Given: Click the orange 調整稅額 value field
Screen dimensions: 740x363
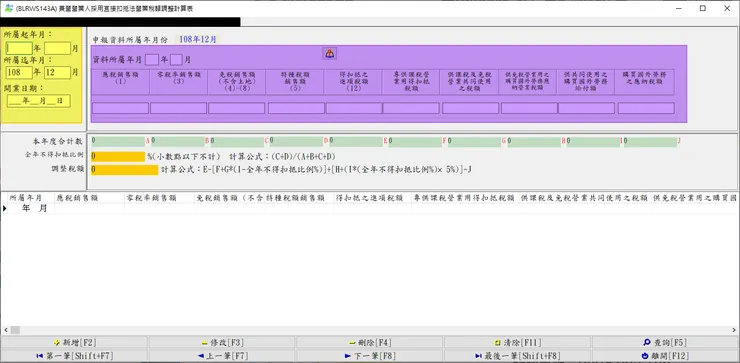Looking at the screenshot, I should coord(125,170).
